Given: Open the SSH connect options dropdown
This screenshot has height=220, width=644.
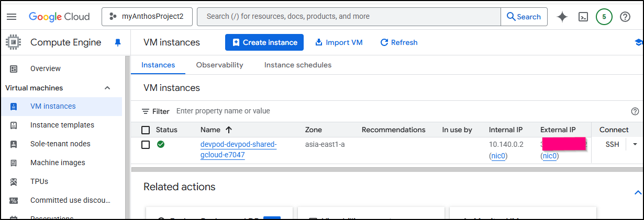Looking at the screenshot, I should [636, 144].
